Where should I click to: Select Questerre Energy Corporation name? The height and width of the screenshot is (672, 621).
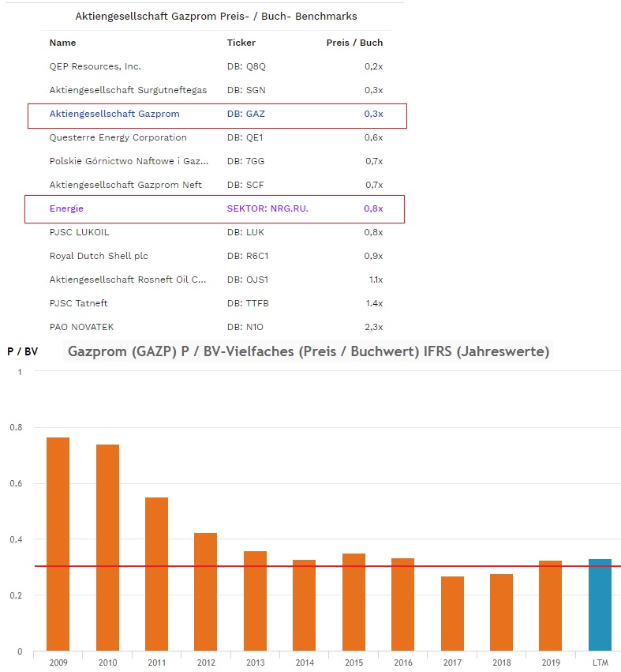click(118, 137)
